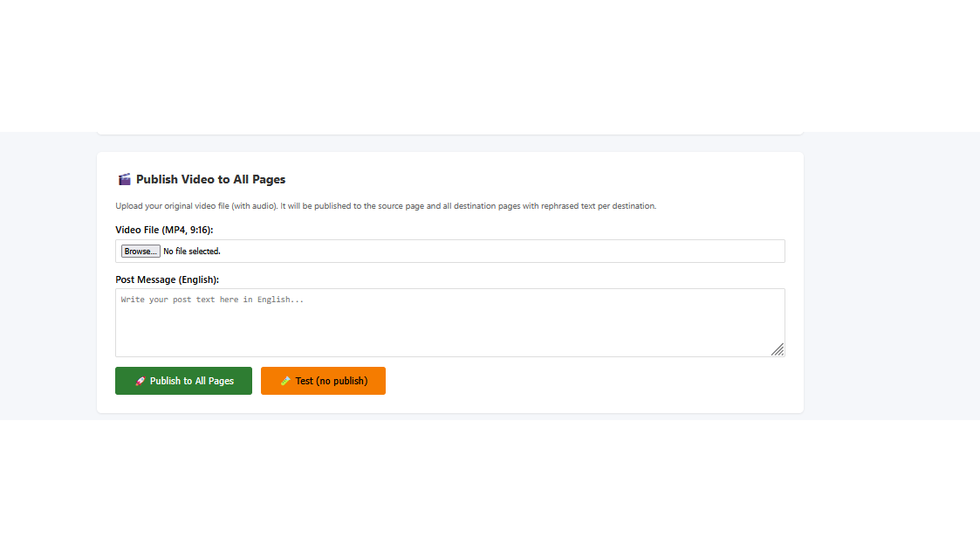This screenshot has width=980, height=552.
Task: Click the clapperboard icon beside Publish Video
Action: (x=125, y=180)
